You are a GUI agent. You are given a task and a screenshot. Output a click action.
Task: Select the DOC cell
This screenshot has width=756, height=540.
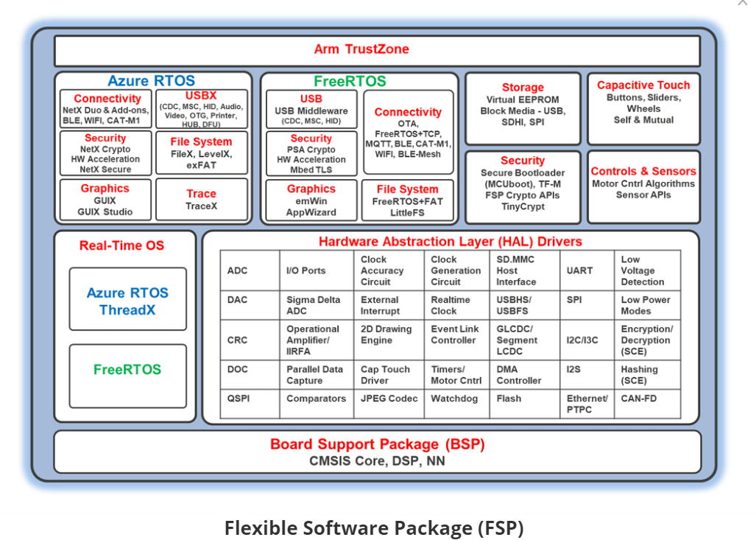[x=250, y=375]
